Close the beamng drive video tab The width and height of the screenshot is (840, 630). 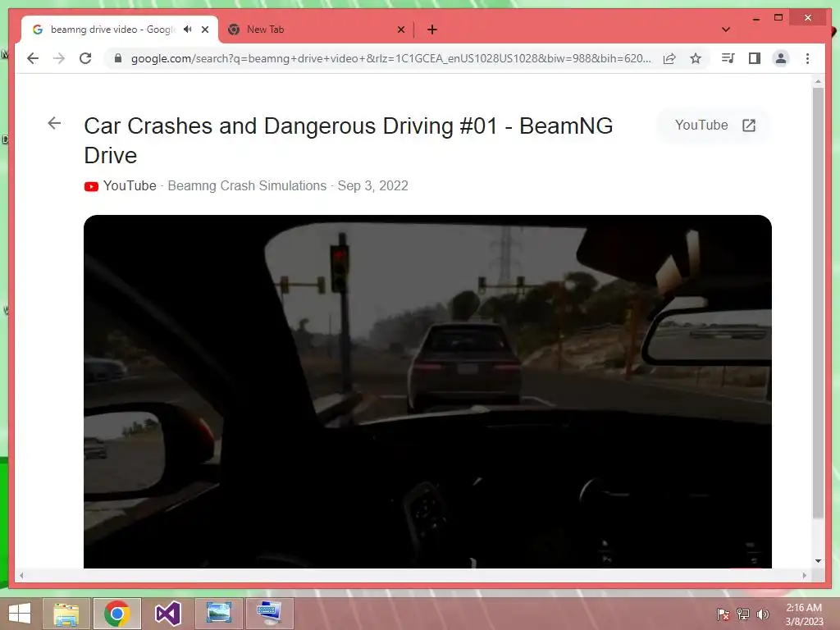point(204,30)
